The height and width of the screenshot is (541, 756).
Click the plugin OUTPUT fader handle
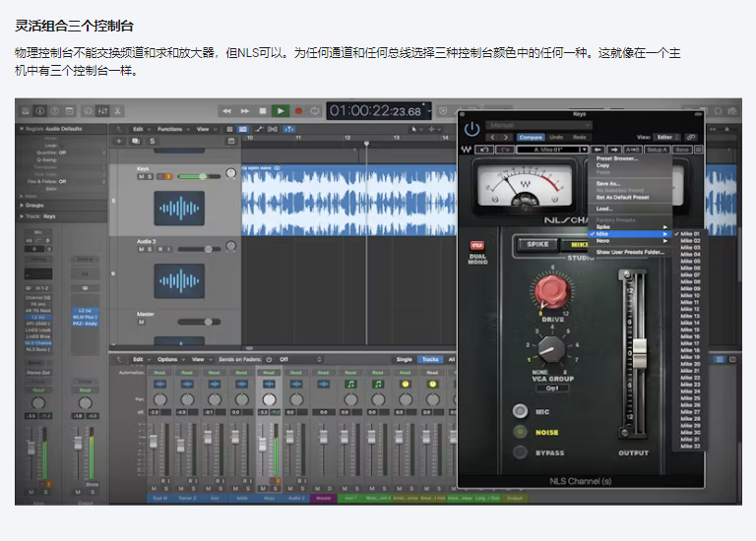639,353
